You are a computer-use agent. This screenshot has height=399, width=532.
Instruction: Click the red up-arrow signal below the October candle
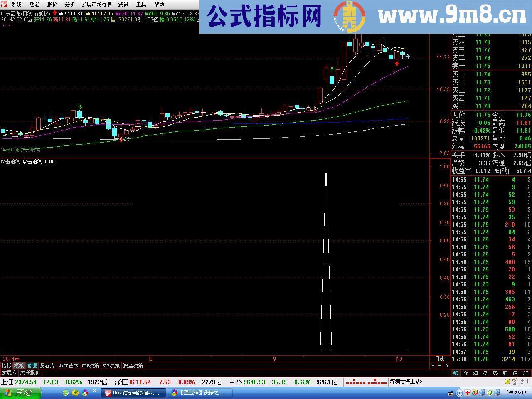pyautogui.click(x=397, y=64)
